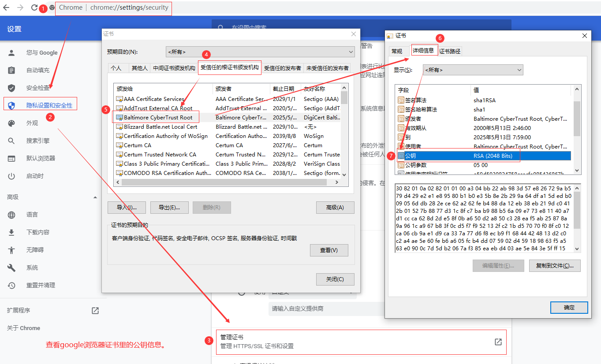Click the person icon beside 您与 Google
The image size is (601, 364).
click(x=11, y=52)
